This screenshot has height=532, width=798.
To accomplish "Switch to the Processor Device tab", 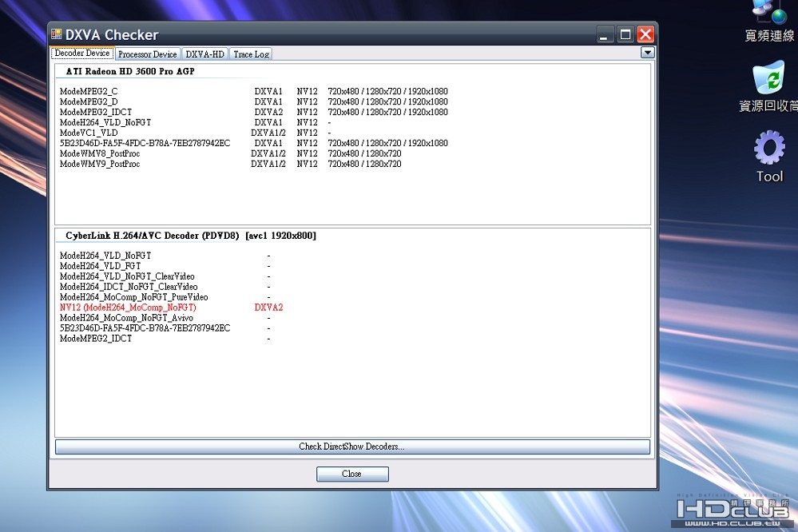I will [147, 54].
